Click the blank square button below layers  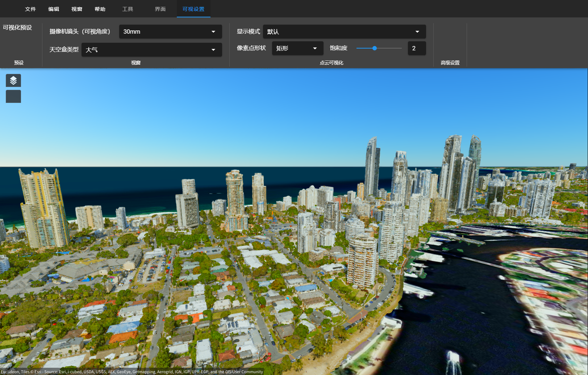pyautogui.click(x=13, y=96)
